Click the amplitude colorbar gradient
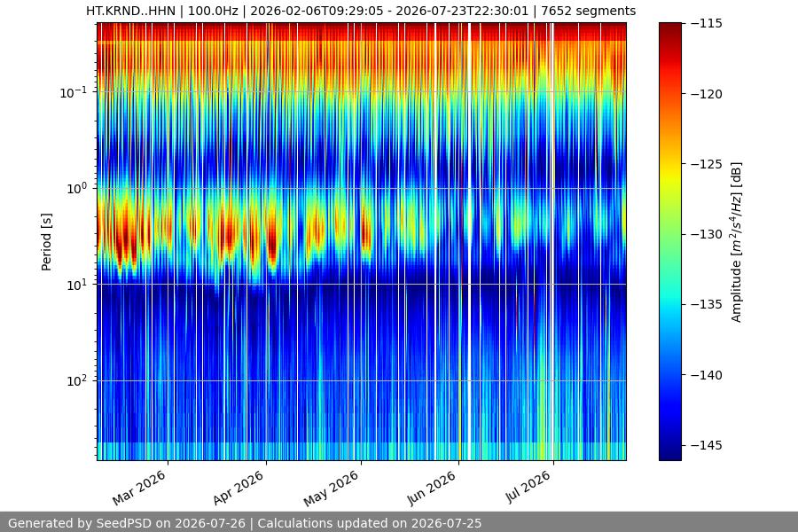The image size is (798, 532). pos(670,242)
